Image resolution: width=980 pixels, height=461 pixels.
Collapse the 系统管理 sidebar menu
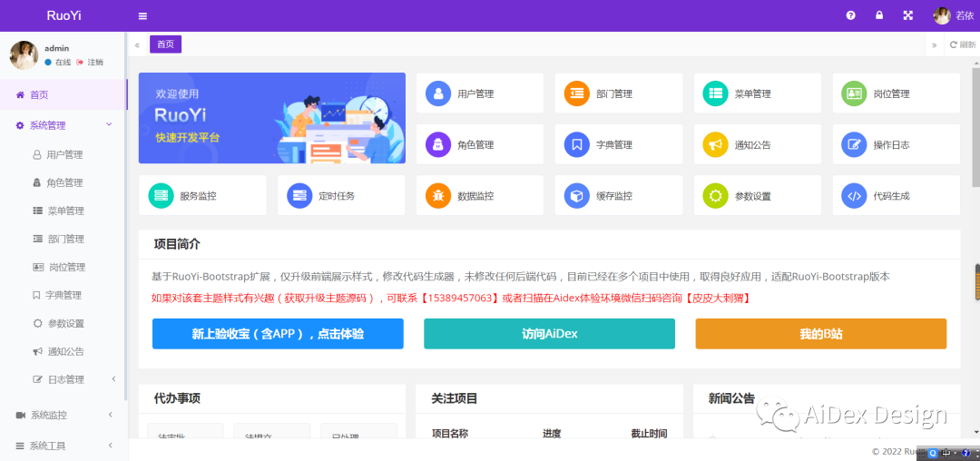pyautogui.click(x=64, y=125)
